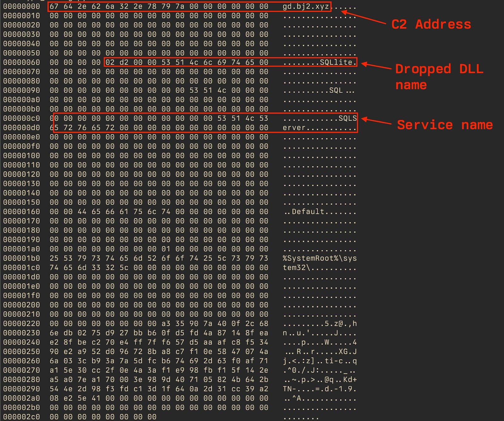The width and height of the screenshot is (504, 421).
Task: Click the offset label 00000160
Action: [x=22, y=212]
